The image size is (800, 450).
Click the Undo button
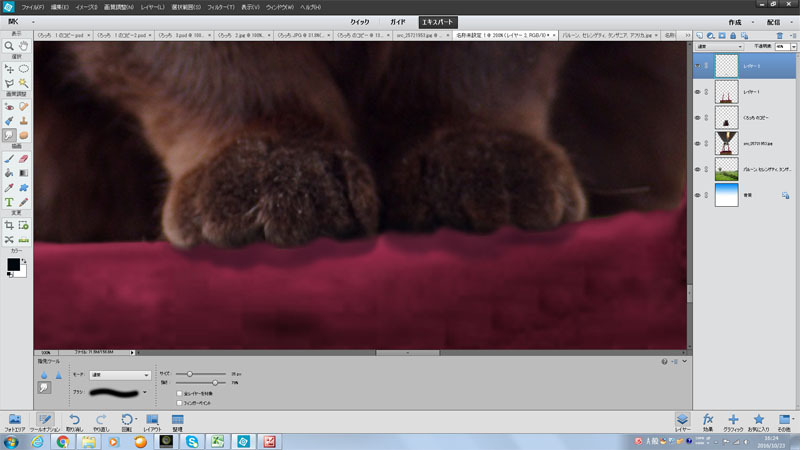coord(74,422)
